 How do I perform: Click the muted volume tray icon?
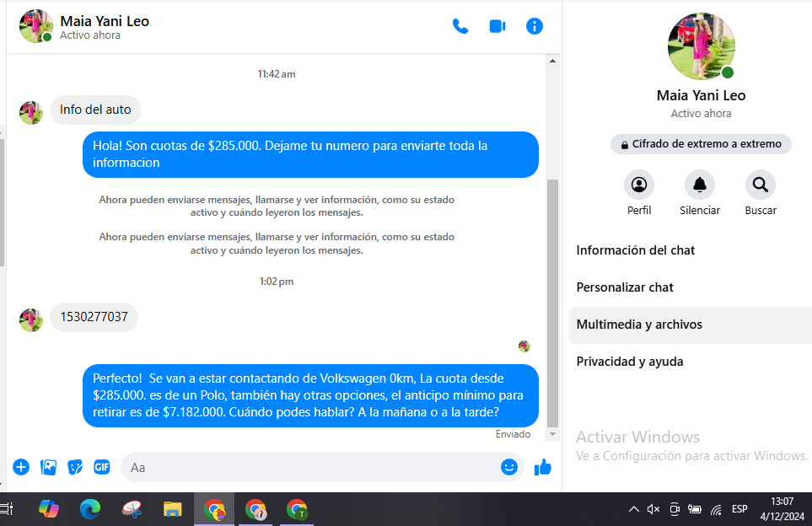[x=653, y=509]
